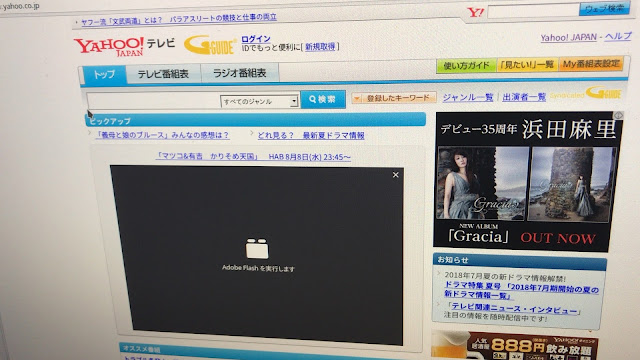Open the ジャンル一覧 link

tap(467, 97)
